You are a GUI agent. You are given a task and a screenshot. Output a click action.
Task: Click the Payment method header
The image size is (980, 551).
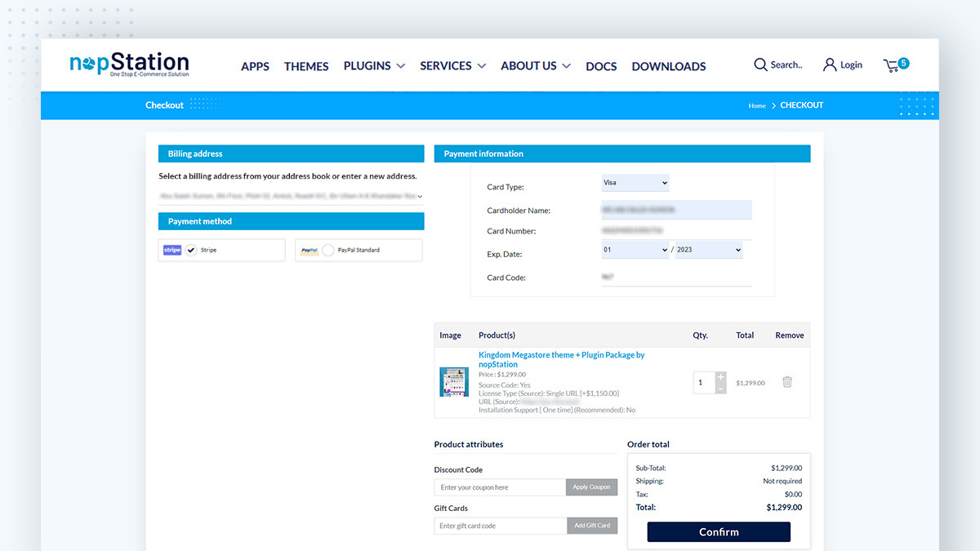(292, 221)
